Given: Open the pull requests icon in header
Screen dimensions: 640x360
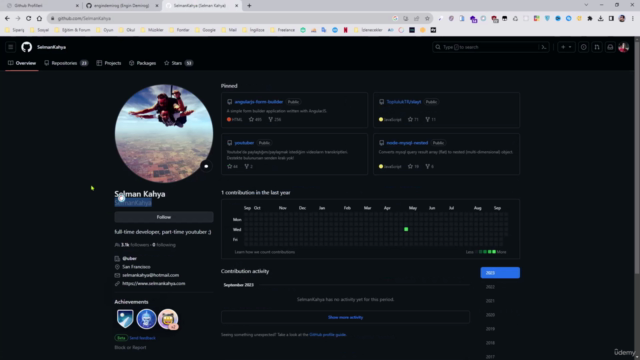Looking at the screenshot, I should 597,47.
